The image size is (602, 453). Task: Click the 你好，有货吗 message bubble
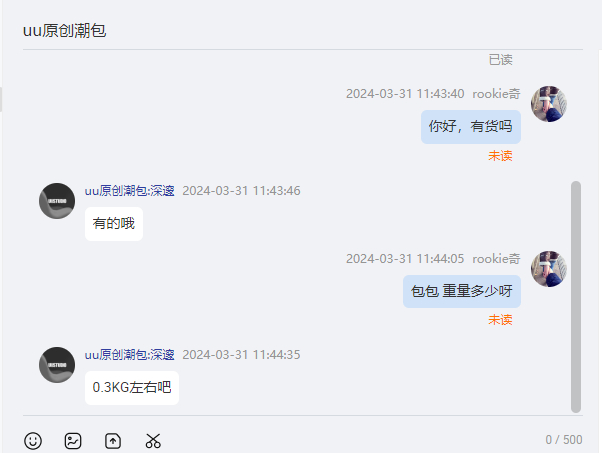click(471, 127)
